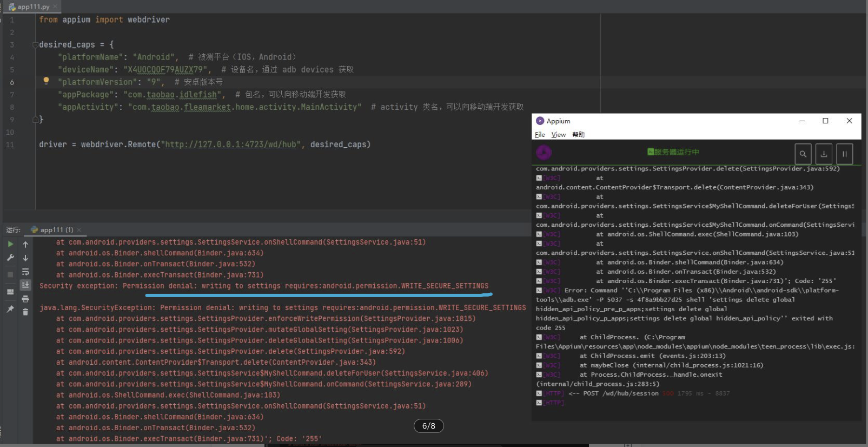Open Appium File menu

click(540, 135)
